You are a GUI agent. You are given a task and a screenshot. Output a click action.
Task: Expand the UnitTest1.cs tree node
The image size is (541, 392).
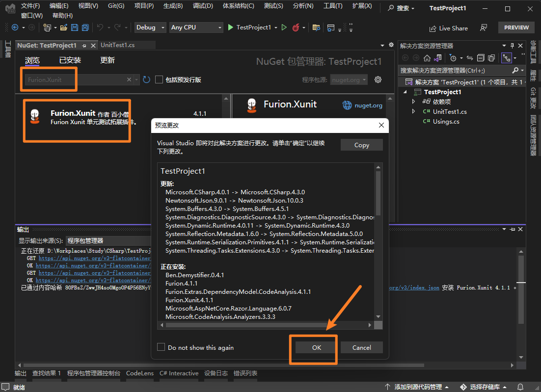coord(414,111)
